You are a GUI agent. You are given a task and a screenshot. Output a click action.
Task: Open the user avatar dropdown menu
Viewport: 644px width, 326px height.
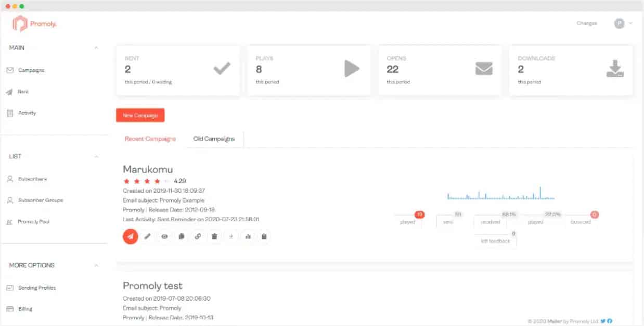tap(623, 23)
